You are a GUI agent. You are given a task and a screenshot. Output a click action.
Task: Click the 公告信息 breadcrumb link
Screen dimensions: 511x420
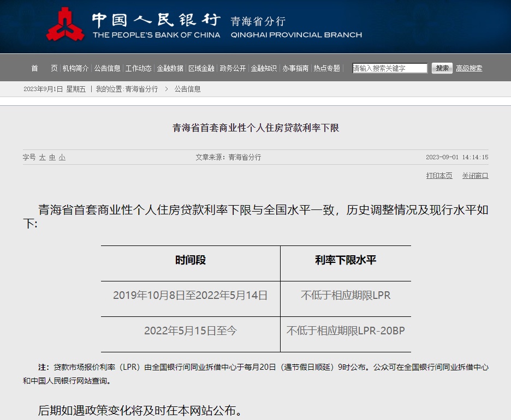188,89
